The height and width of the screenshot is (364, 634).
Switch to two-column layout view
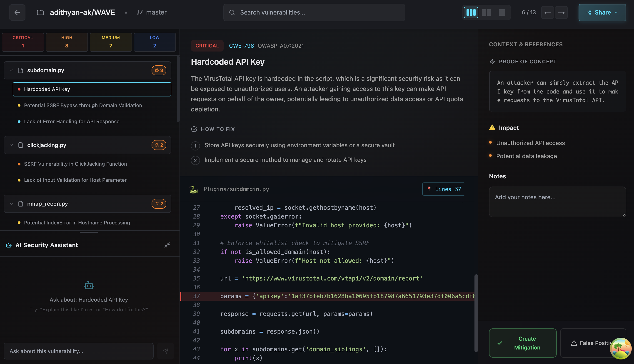[486, 12]
